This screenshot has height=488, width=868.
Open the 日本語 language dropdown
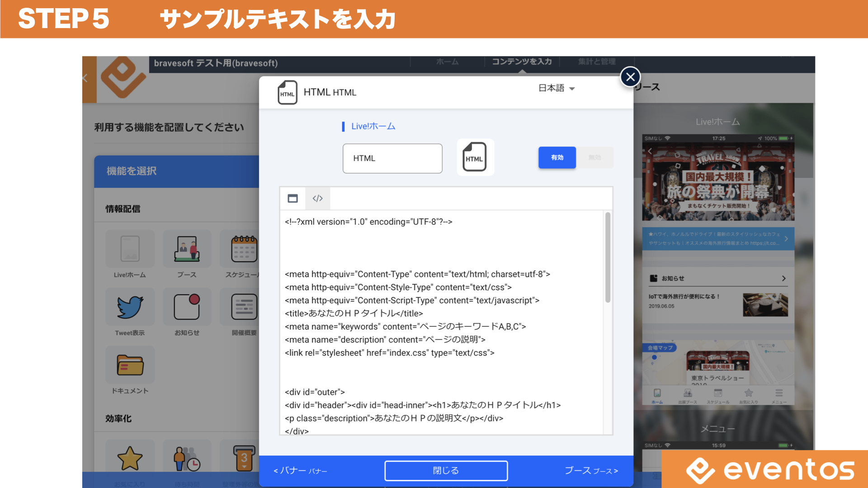pos(557,88)
